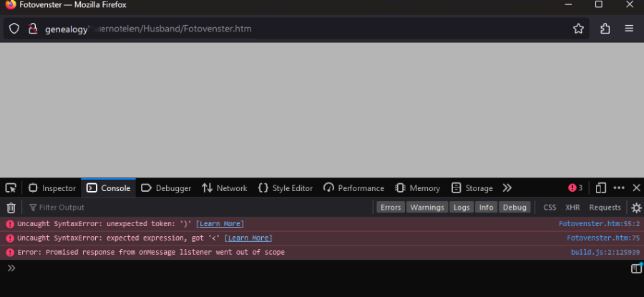
Task: Click the shield tracking protection icon
Action: [14, 29]
